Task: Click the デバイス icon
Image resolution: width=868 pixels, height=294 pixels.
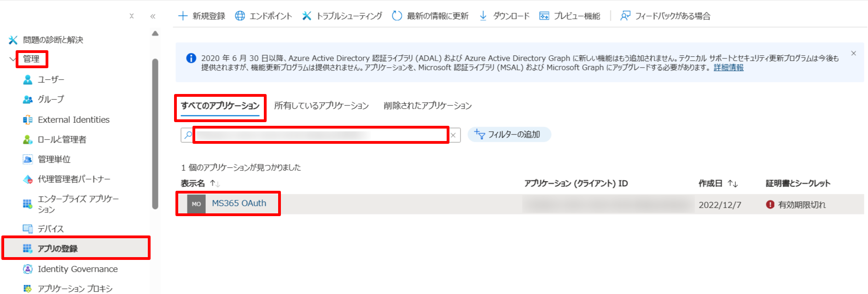Action: [x=28, y=229]
